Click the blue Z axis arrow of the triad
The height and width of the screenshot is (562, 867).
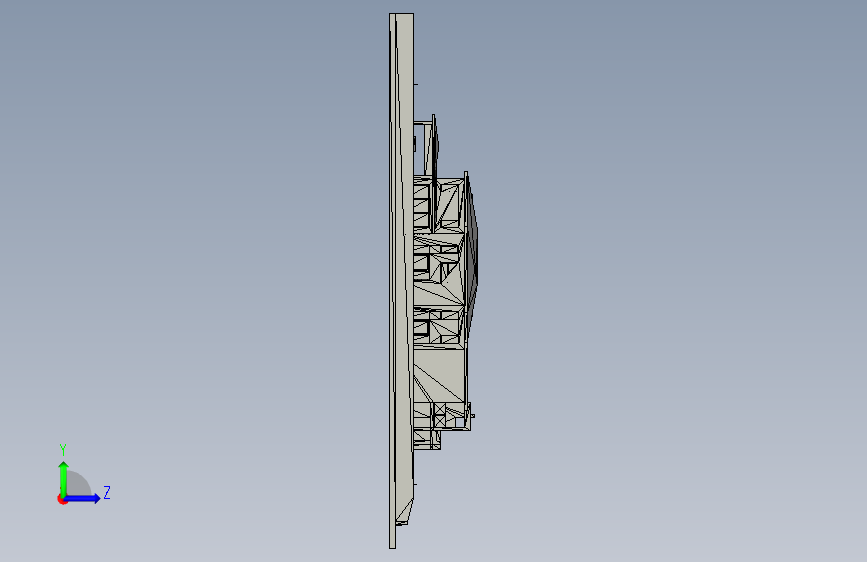pyautogui.click(x=83, y=498)
